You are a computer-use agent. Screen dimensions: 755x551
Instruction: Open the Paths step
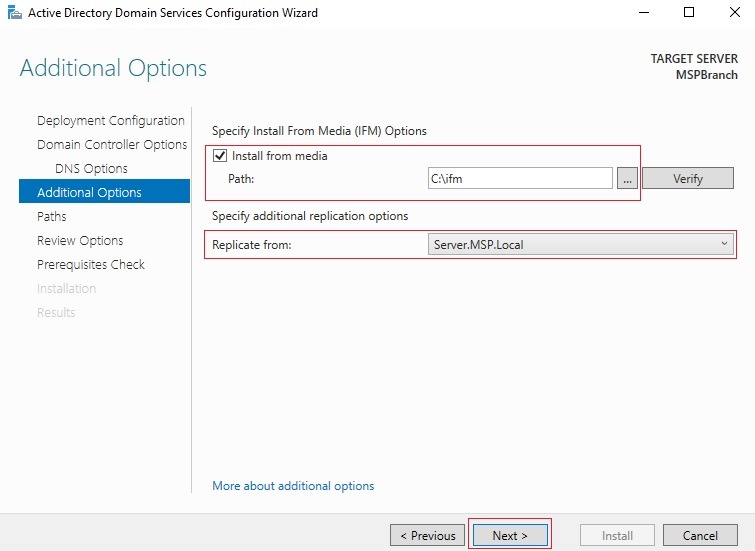click(52, 216)
